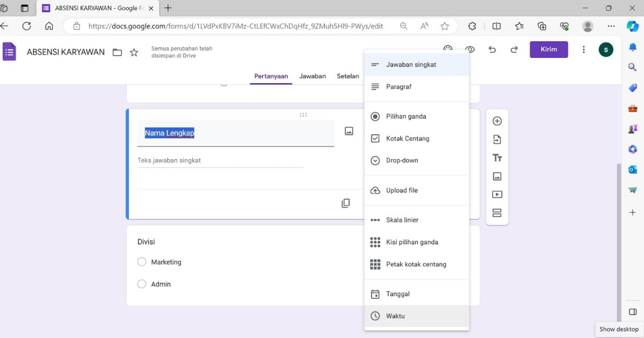Preview the form with the eye icon
This screenshot has width=644, height=338.
tap(470, 49)
